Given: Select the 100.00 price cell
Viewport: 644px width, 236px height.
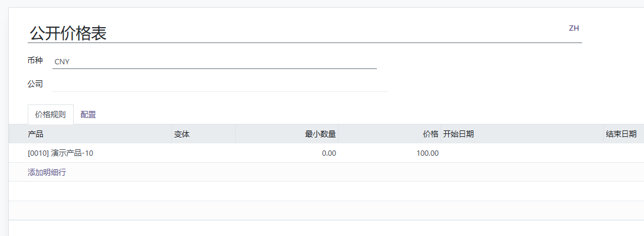Looking at the screenshot, I should 389,153.
